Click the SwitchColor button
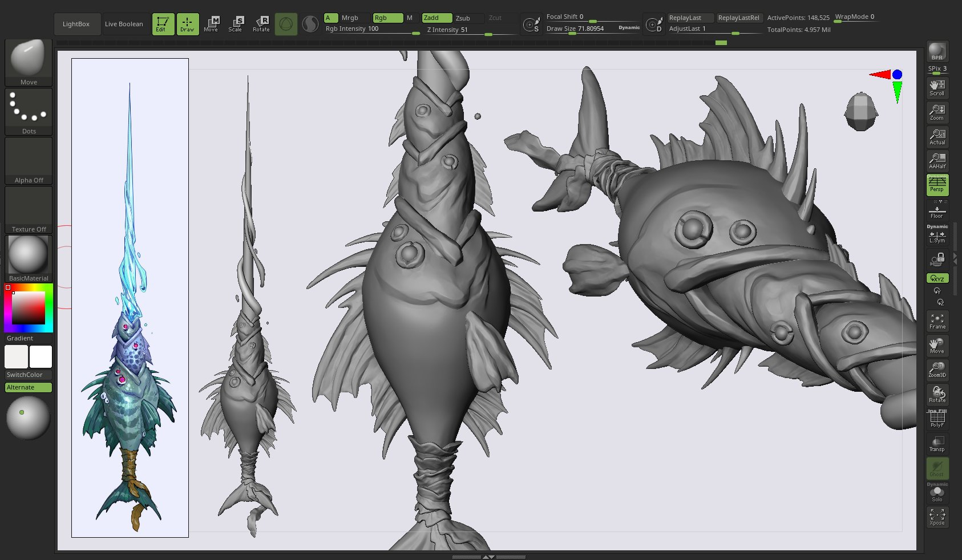This screenshot has height=560, width=962. 28,375
